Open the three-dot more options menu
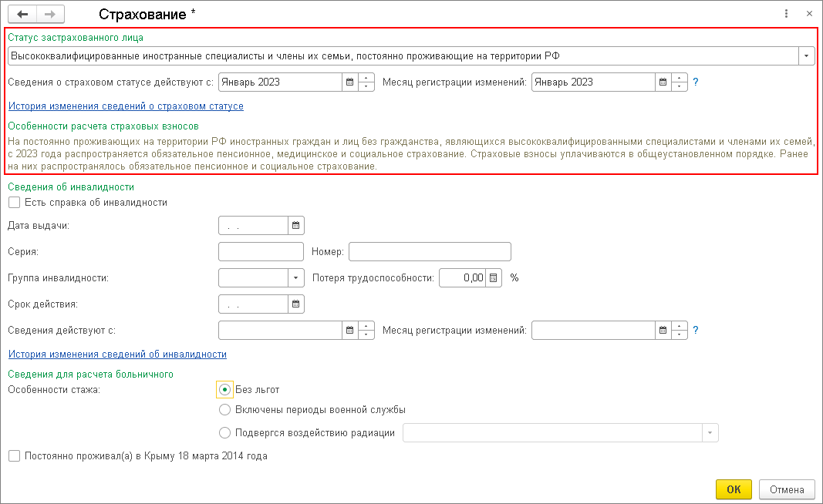The width and height of the screenshot is (823, 504). coord(786,14)
